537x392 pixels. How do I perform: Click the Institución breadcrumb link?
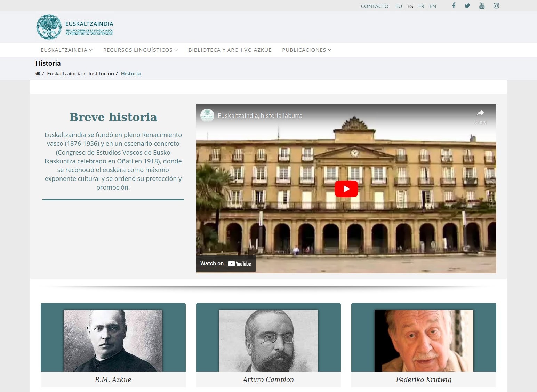(x=101, y=74)
